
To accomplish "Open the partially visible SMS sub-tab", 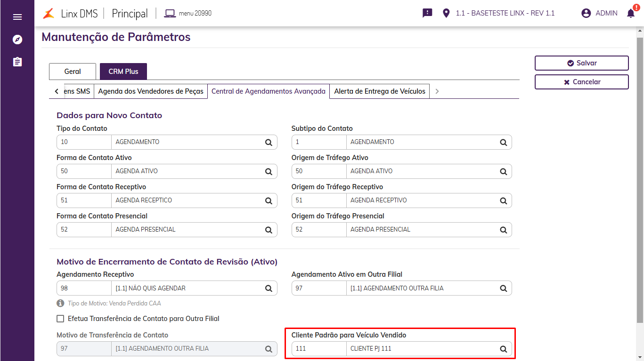I will coord(79,91).
